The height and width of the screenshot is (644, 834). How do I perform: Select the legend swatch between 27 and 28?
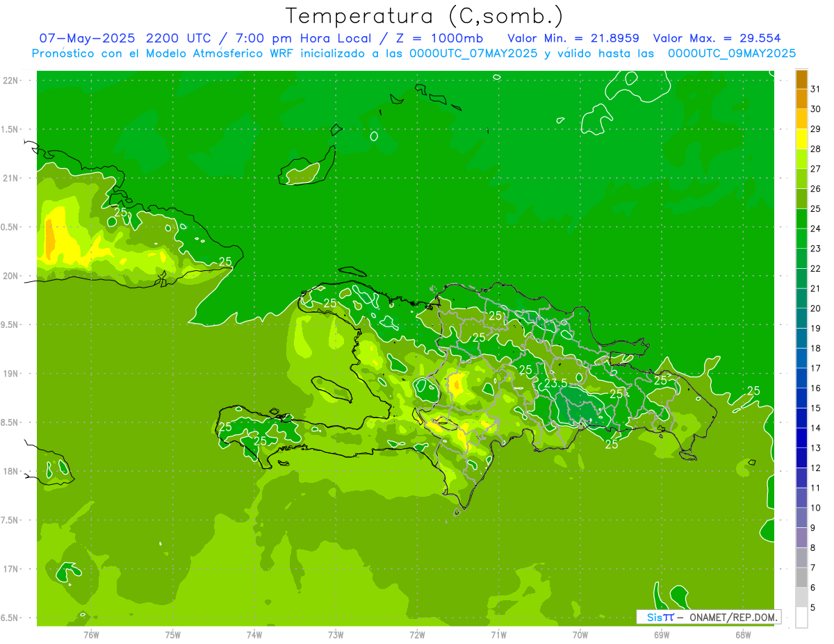[x=801, y=159]
